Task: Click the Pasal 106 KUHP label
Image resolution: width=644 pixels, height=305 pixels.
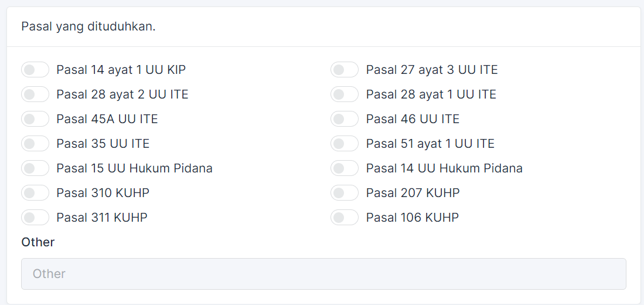Action: (413, 218)
